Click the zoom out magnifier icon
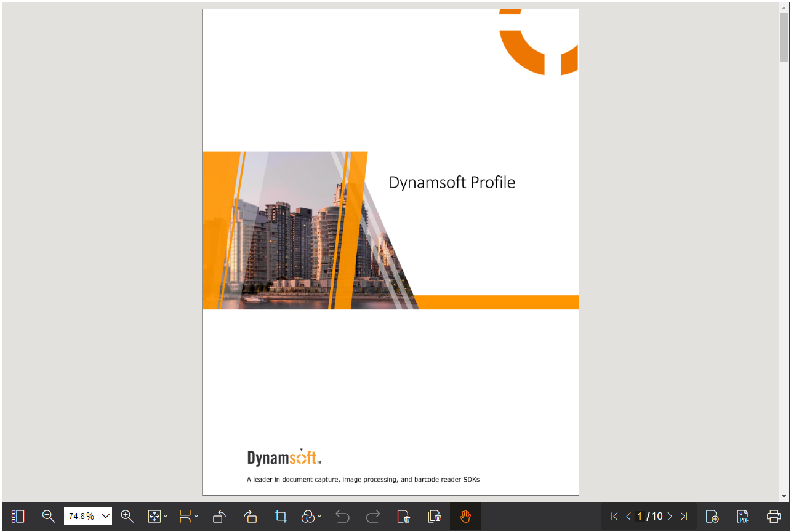 point(48,517)
